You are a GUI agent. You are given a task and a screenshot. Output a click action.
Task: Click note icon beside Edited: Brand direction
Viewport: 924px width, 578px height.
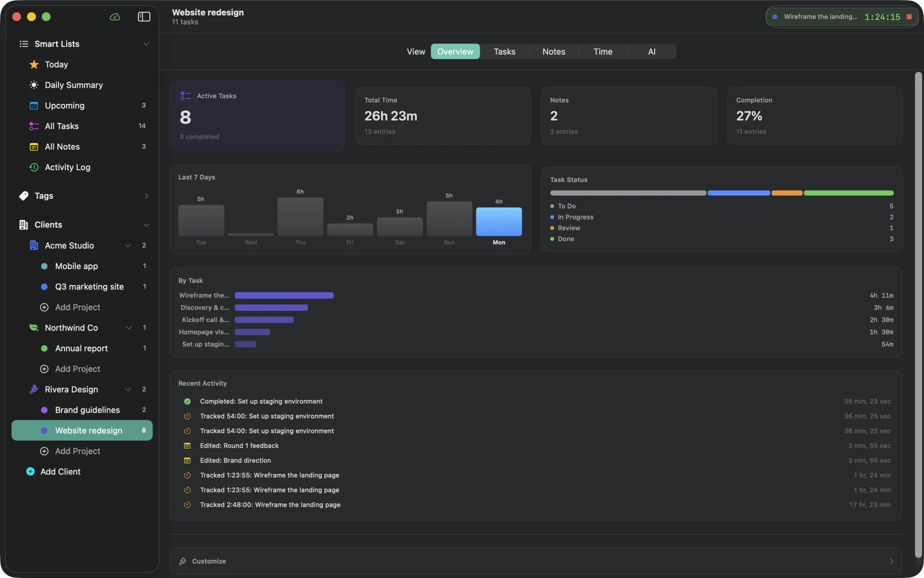pyautogui.click(x=187, y=461)
